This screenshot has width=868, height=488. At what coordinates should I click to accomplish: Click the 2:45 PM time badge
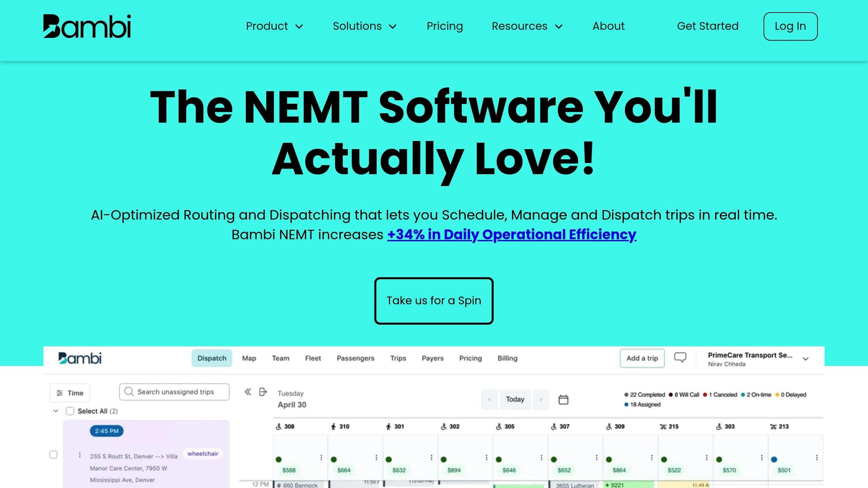[x=106, y=431]
